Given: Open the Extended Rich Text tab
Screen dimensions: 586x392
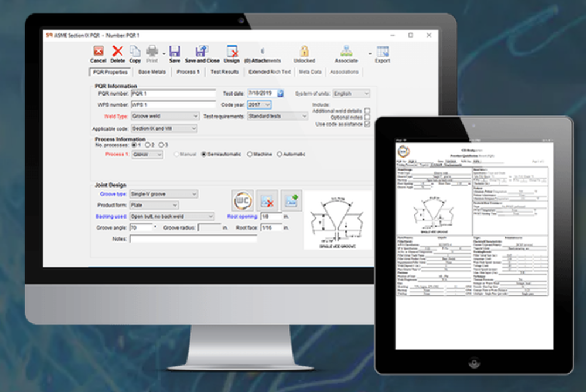Looking at the screenshot, I should pyautogui.click(x=270, y=71).
